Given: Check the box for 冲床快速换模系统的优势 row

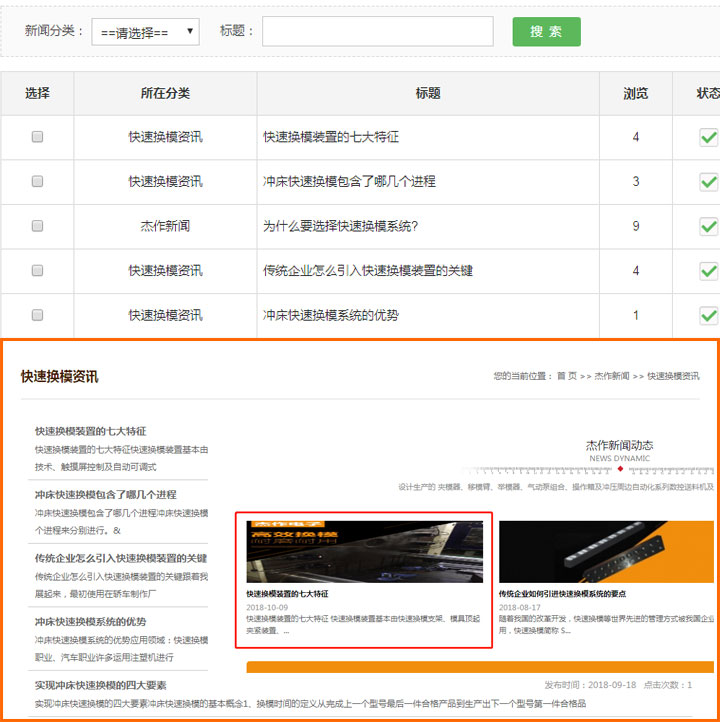Looking at the screenshot, I should pos(37,315).
